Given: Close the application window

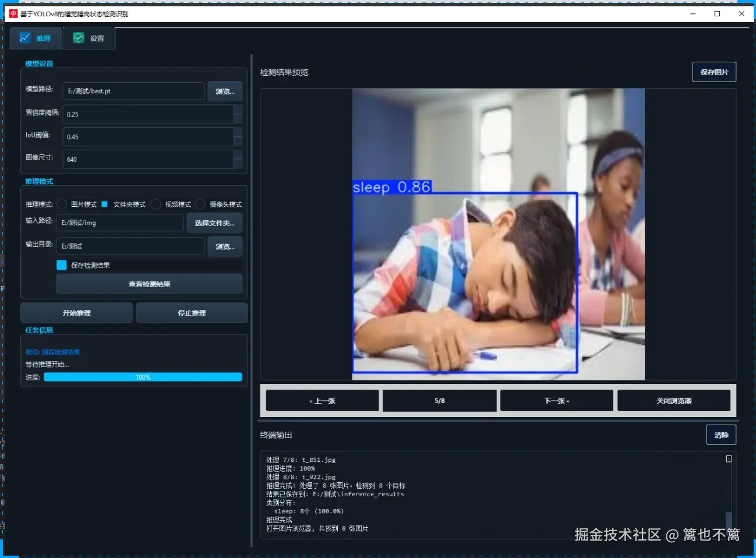Looking at the screenshot, I should coord(741,13).
